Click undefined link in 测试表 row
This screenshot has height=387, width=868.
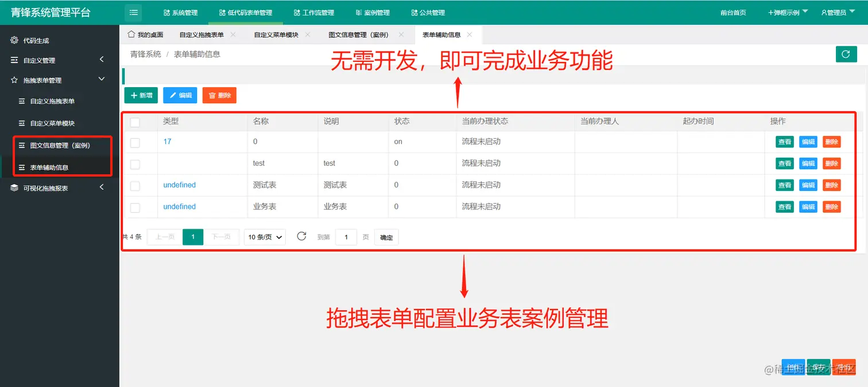coord(179,185)
